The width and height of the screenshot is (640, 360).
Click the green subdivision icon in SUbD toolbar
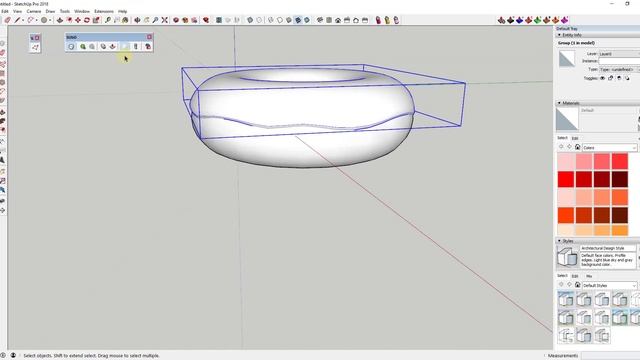pyautogui.click(x=83, y=47)
